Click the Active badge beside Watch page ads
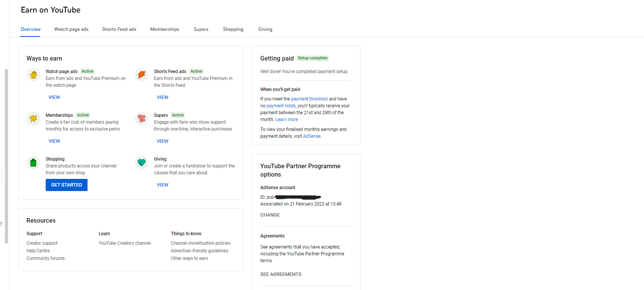 87,72
